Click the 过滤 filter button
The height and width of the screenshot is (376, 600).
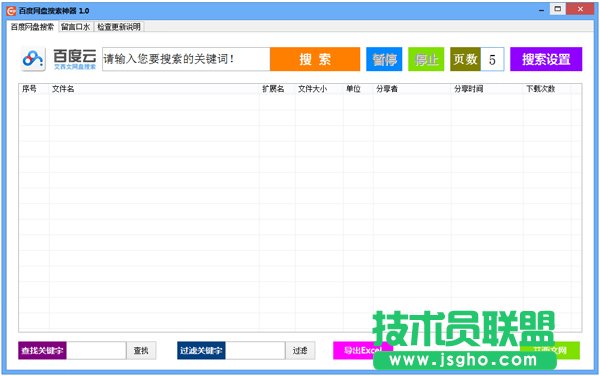point(300,350)
